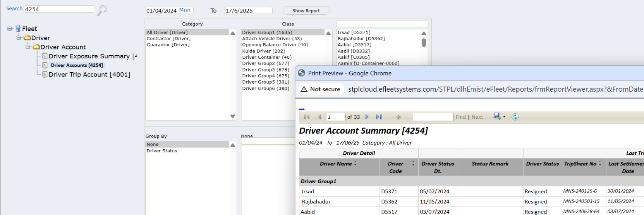Screen dimensions: 644x215
Task: Click the site info globe icon
Action: 302,73
